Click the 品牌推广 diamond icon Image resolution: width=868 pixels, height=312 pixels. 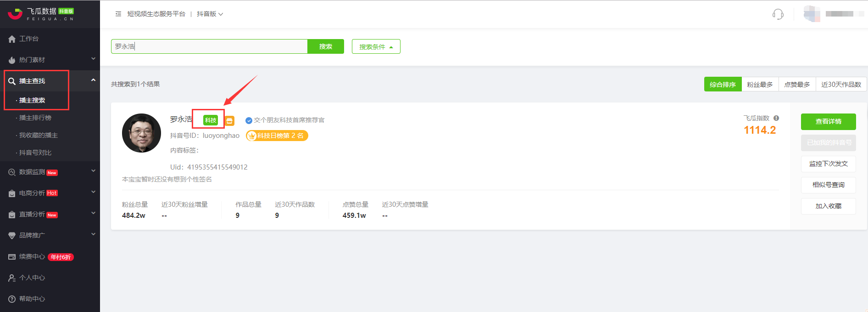click(12, 236)
